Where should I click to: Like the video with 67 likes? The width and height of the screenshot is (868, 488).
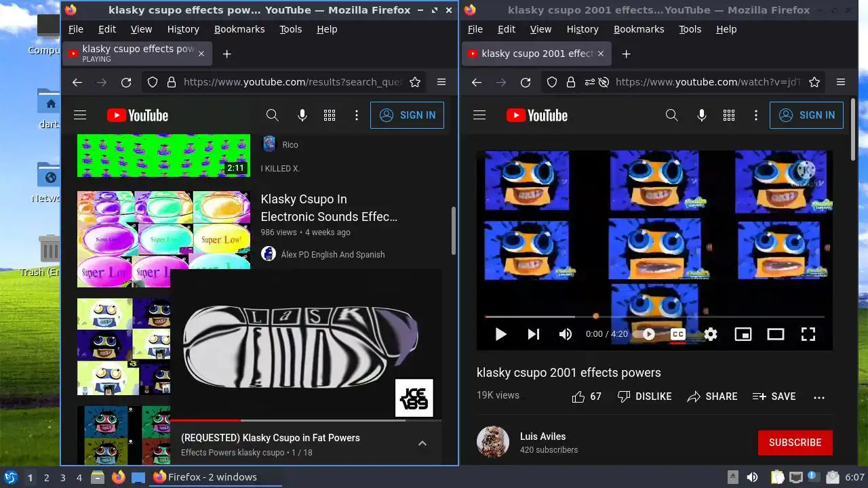(587, 396)
